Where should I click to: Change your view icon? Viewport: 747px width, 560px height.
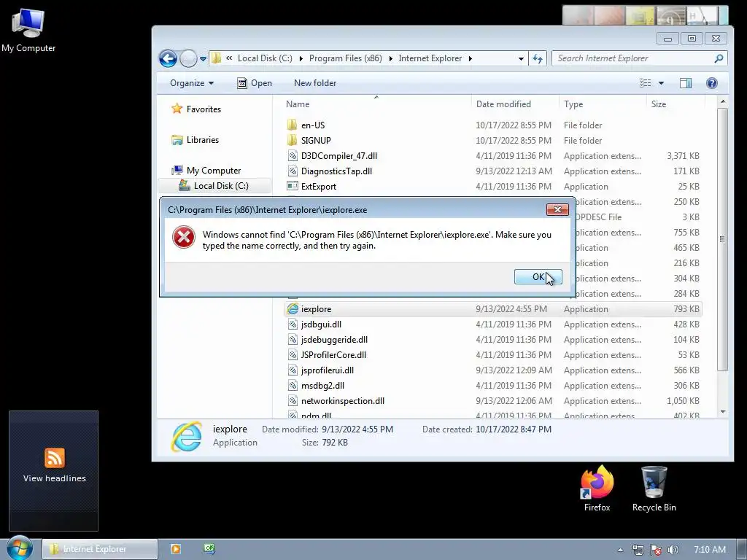point(645,83)
